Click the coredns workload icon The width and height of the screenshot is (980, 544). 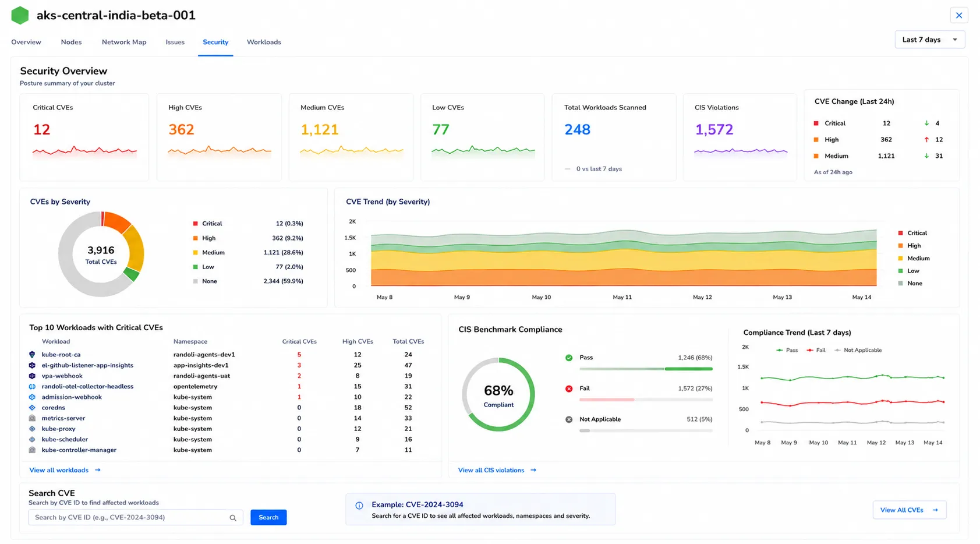tap(32, 408)
